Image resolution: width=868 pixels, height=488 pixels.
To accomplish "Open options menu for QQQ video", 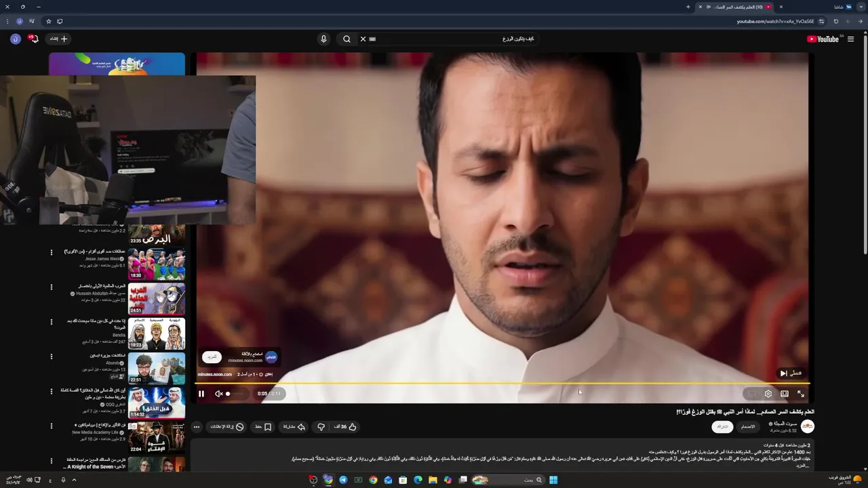I will 51,391.
